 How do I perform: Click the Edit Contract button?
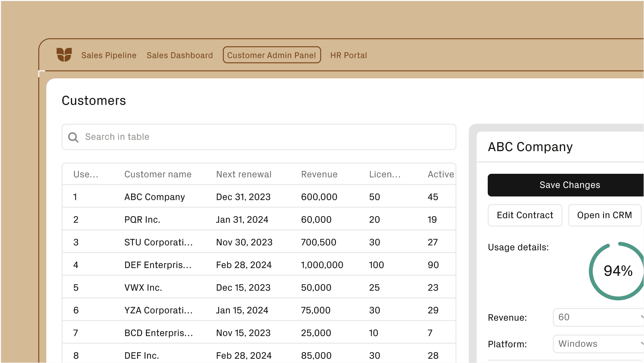pos(525,215)
